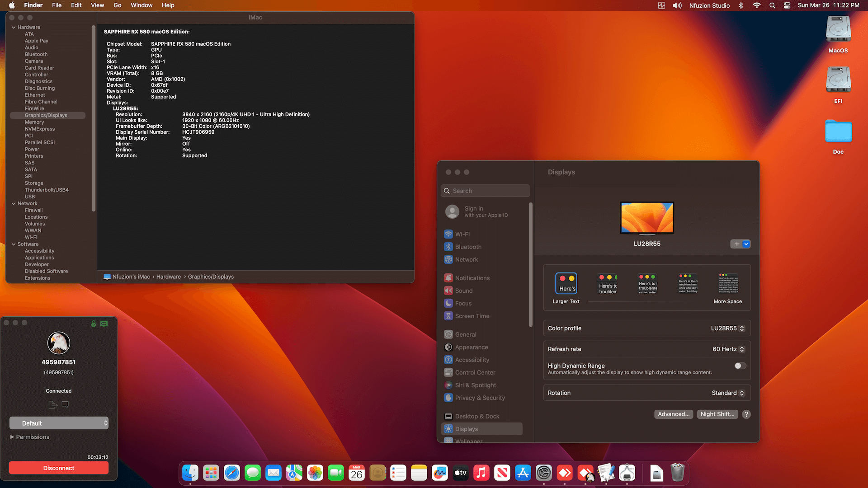Image resolution: width=868 pixels, height=488 pixels.
Task: Click the file transfer icon in AnyDesk
Action: (x=52, y=405)
